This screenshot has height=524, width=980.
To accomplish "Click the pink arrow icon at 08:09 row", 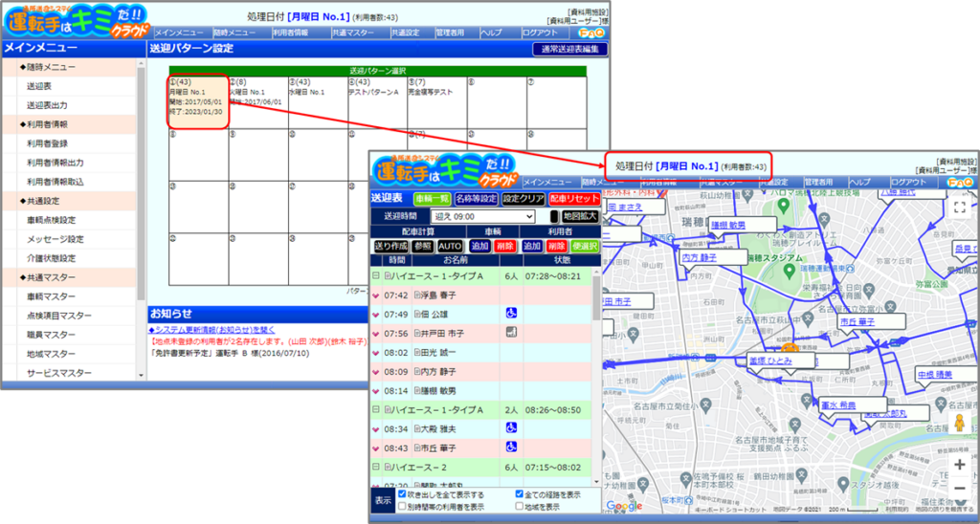I will [375, 372].
